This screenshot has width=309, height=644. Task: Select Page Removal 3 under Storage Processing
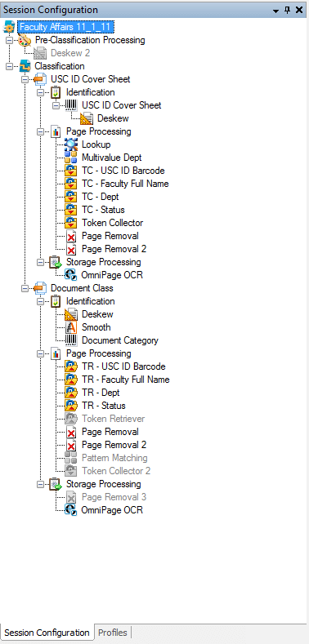pos(114,497)
